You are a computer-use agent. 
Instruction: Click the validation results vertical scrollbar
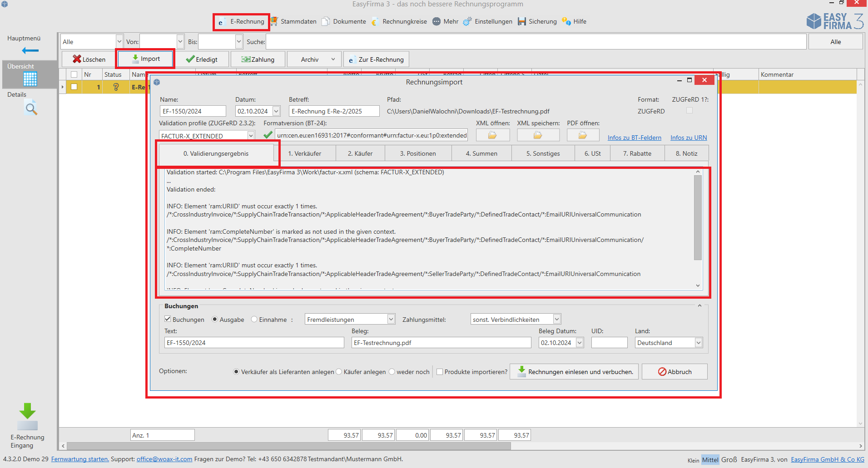(x=698, y=218)
